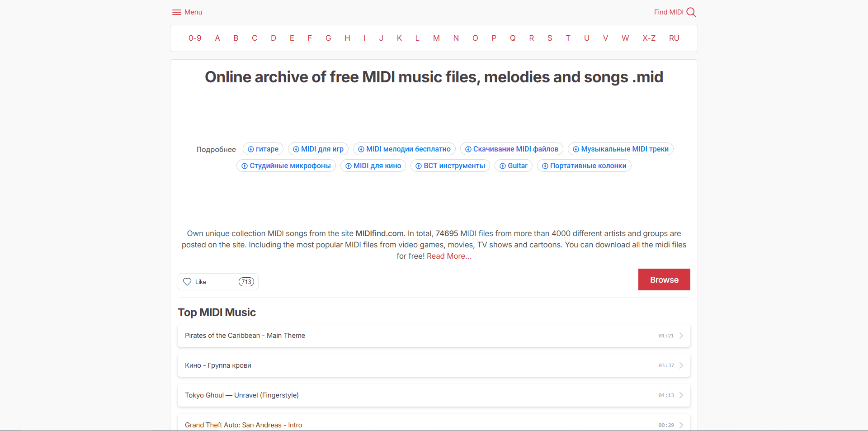Click the plus icon on MIDI для игр tag
The height and width of the screenshot is (431, 868).
pyautogui.click(x=295, y=149)
